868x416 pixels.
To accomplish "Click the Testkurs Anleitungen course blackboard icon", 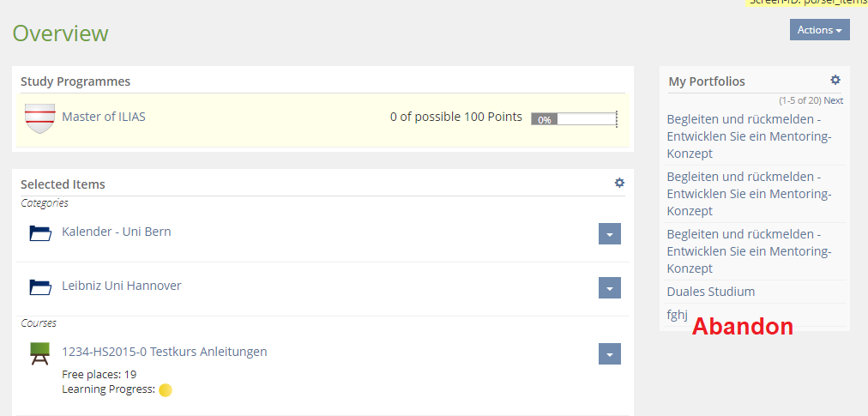I will point(39,353).
